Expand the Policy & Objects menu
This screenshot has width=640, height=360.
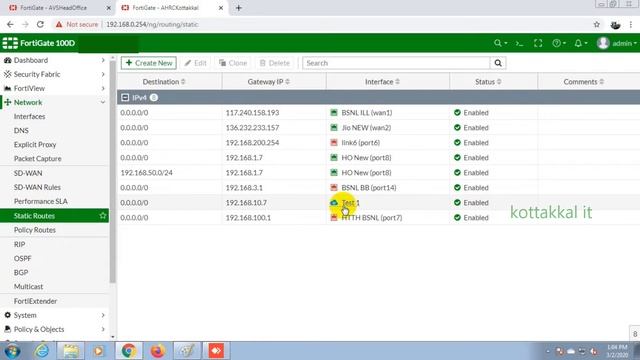[55, 329]
